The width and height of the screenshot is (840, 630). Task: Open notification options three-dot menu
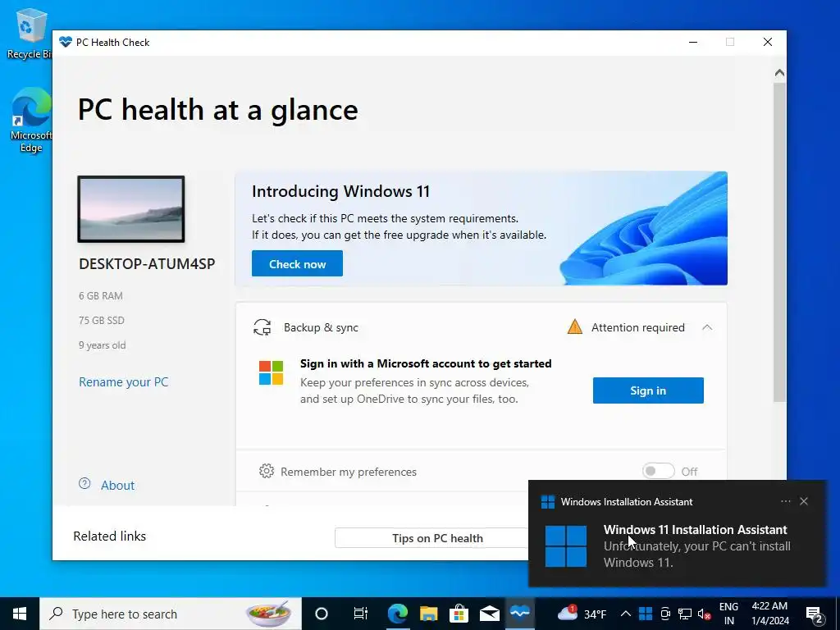[x=785, y=501]
